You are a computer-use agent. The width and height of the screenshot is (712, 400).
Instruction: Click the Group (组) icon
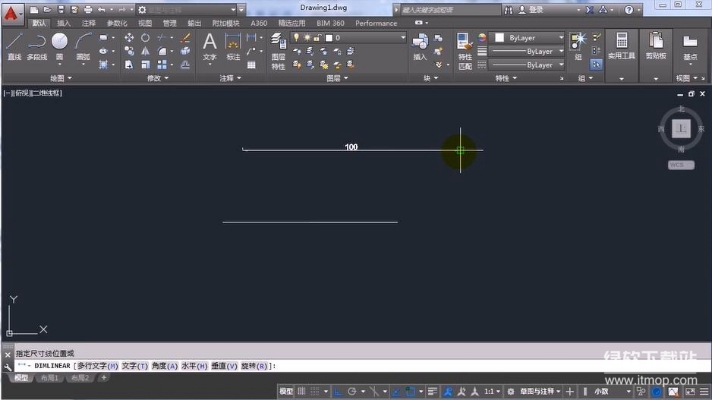tap(578, 46)
